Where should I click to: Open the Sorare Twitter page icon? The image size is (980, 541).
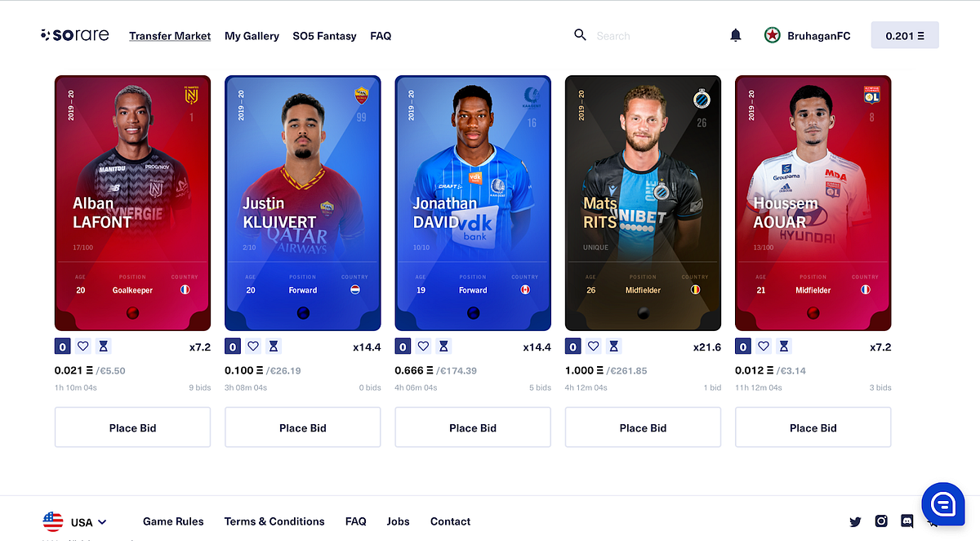point(855,521)
